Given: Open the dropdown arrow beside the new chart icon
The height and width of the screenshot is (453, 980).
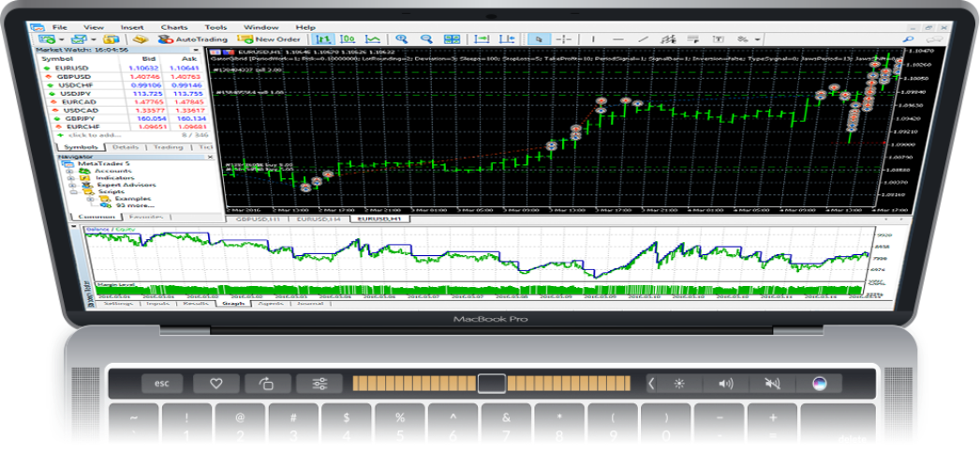Looking at the screenshot, I should tap(62, 40).
